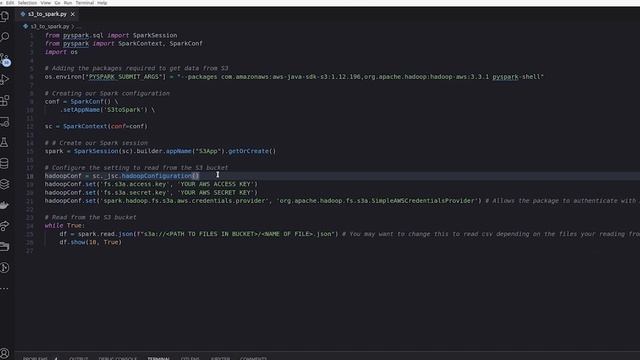The height and width of the screenshot is (360, 640).
Task: Click 'SimpleAWSCredentialsProvider' on line 21
Action: (424, 201)
